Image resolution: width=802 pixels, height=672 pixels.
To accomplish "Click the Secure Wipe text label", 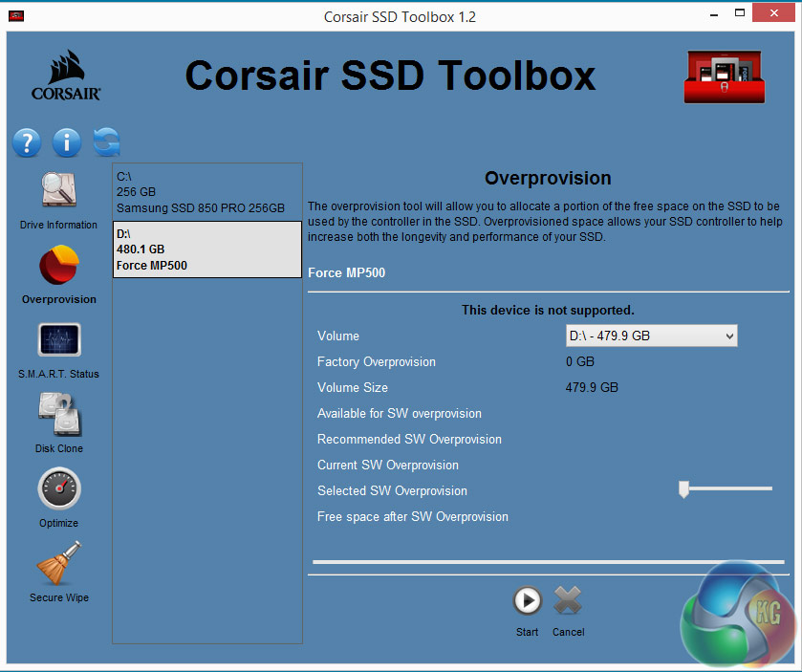I will (59, 597).
